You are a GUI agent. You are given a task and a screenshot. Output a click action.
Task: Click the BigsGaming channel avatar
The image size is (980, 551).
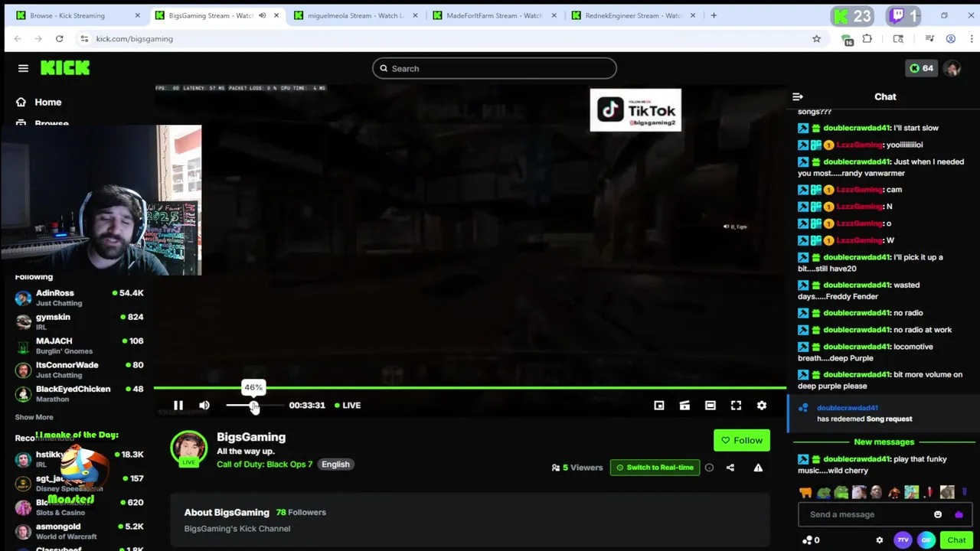point(188,448)
